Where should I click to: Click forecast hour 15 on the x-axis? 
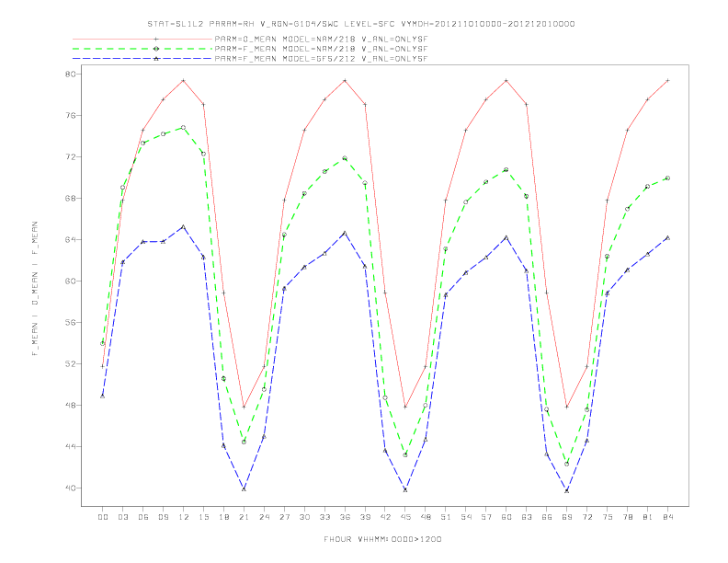(x=203, y=517)
